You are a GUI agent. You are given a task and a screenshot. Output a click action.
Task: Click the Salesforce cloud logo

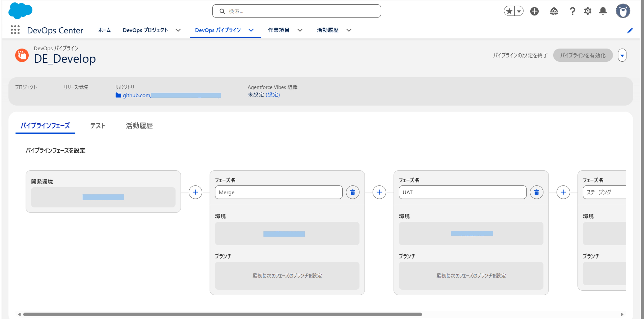[x=20, y=11]
